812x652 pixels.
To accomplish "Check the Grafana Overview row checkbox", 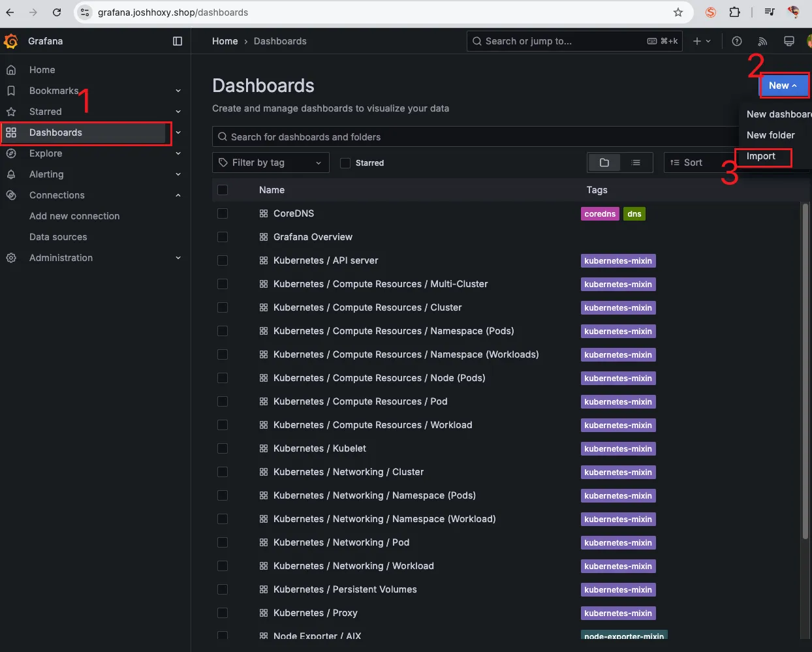I will 223,237.
